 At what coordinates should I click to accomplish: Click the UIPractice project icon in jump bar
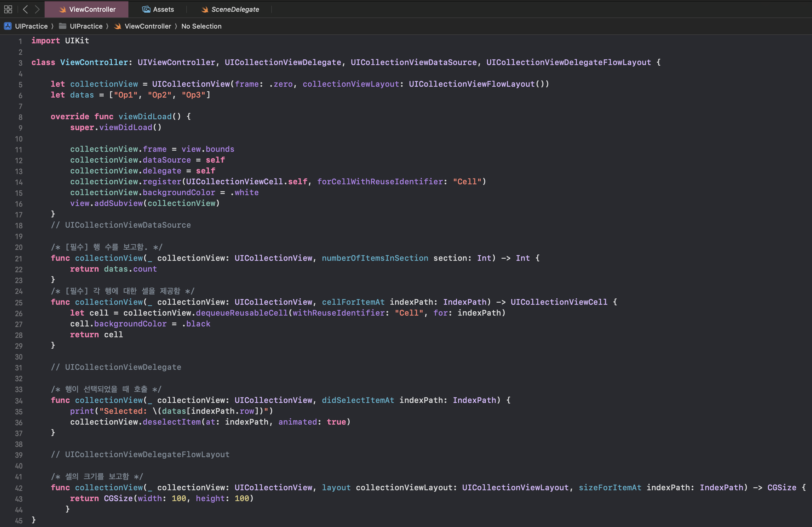[8, 26]
